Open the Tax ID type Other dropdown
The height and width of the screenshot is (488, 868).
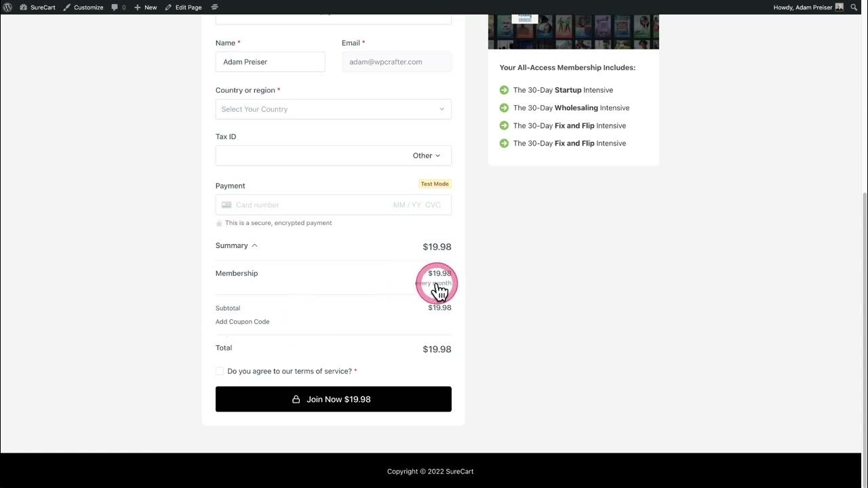[x=427, y=155]
